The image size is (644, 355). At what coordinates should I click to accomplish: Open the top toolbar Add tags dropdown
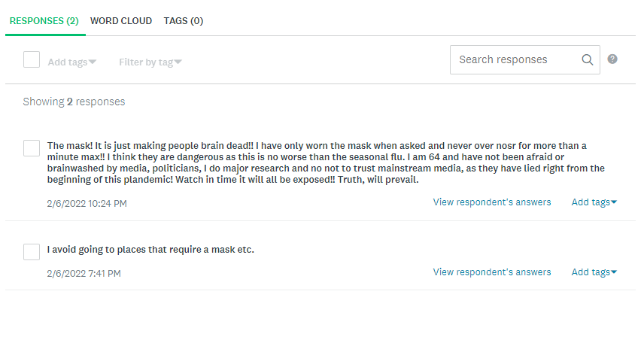tap(71, 62)
